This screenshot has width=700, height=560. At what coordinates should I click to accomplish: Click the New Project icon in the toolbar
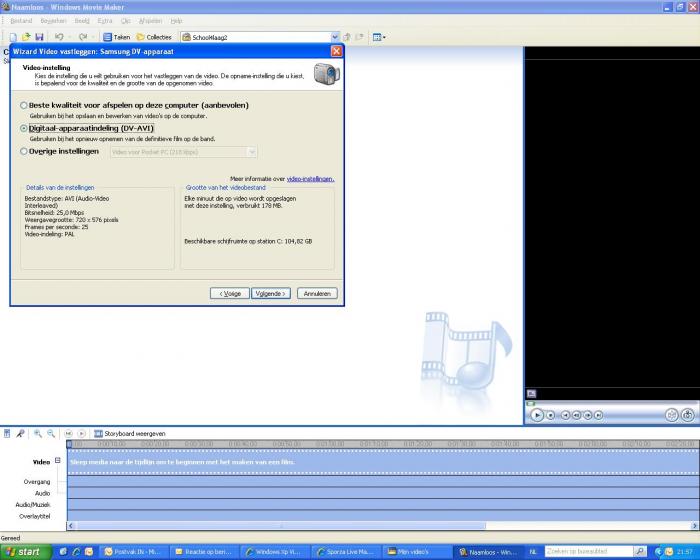[x=13, y=38]
